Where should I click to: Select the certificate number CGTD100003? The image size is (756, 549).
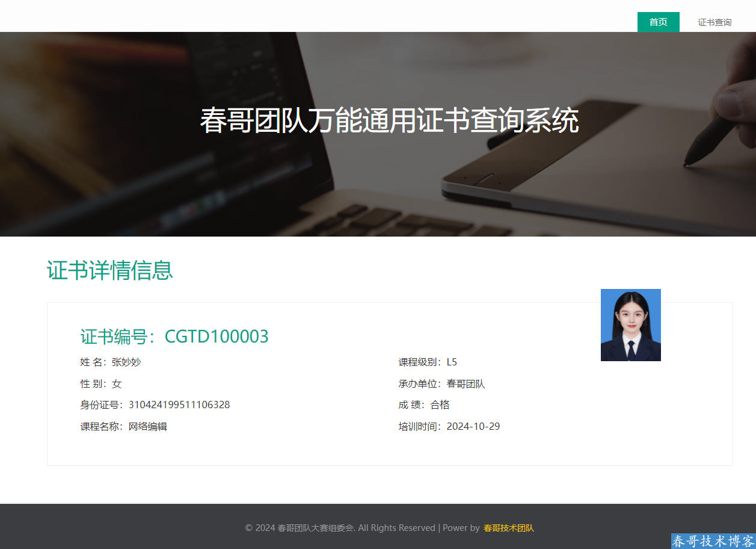point(217,337)
